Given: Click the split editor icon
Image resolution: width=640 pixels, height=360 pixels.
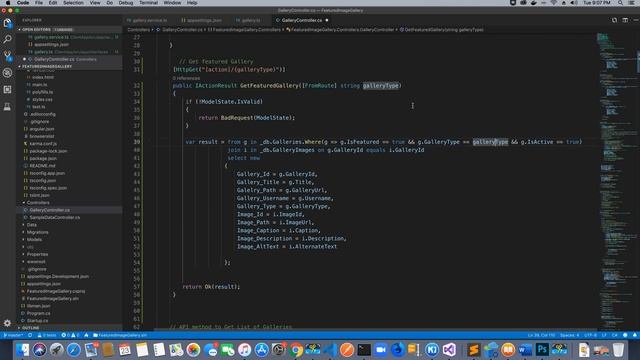Looking at the screenshot, I should [x=625, y=20].
